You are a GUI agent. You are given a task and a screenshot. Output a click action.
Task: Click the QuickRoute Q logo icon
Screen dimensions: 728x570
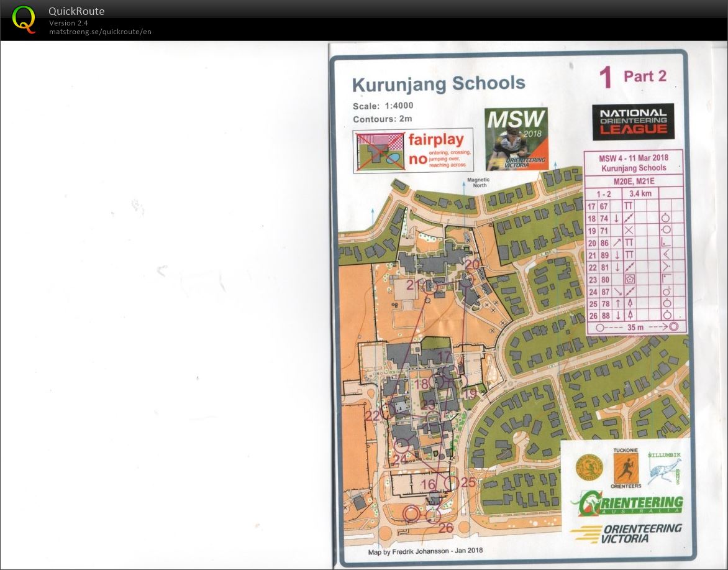24,18
